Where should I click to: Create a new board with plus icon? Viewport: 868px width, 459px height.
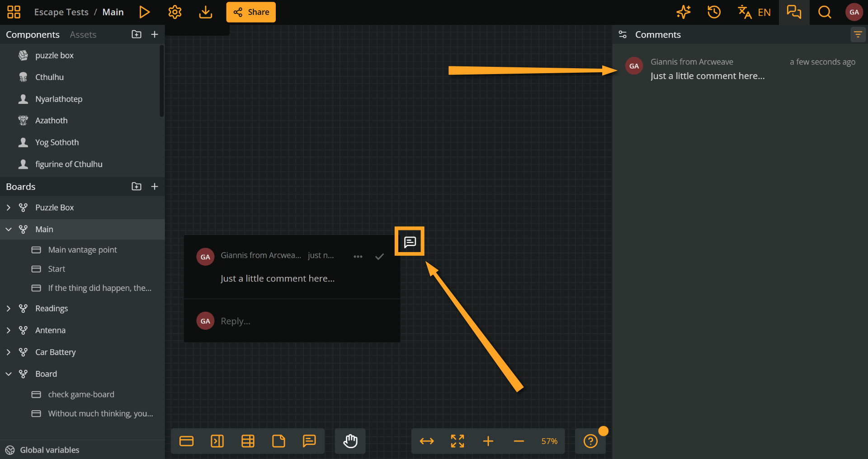[155, 187]
